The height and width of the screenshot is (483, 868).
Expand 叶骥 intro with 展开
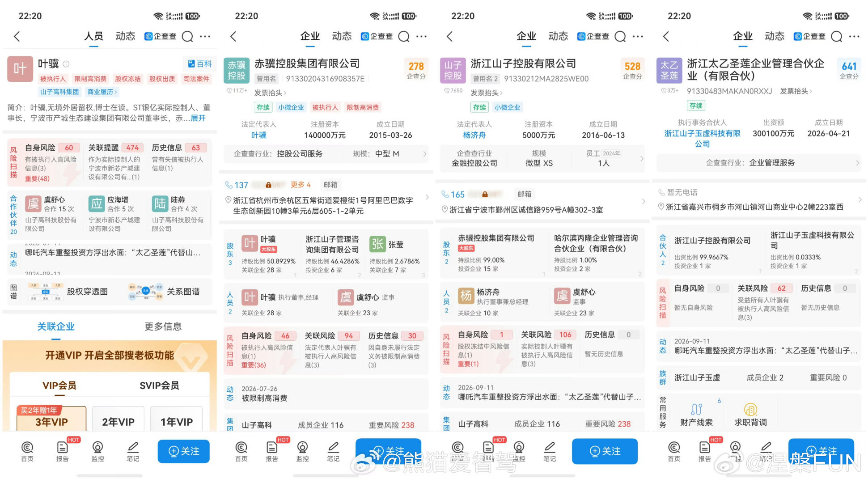pos(198,118)
